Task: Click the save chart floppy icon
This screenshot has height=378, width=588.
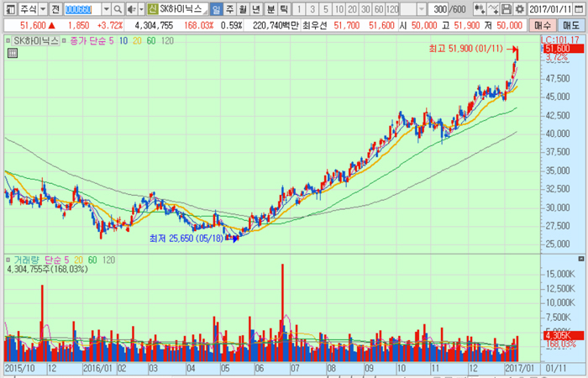Action: pos(507,8)
